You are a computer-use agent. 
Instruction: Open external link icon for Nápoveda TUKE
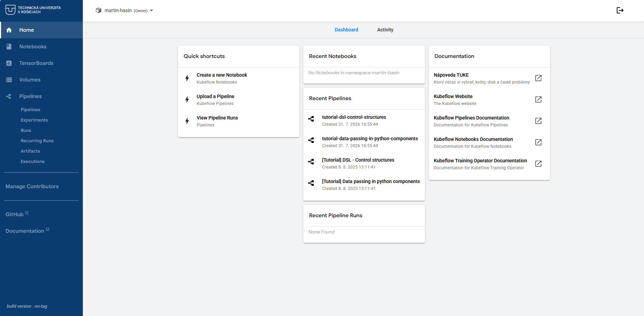click(538, 78)
